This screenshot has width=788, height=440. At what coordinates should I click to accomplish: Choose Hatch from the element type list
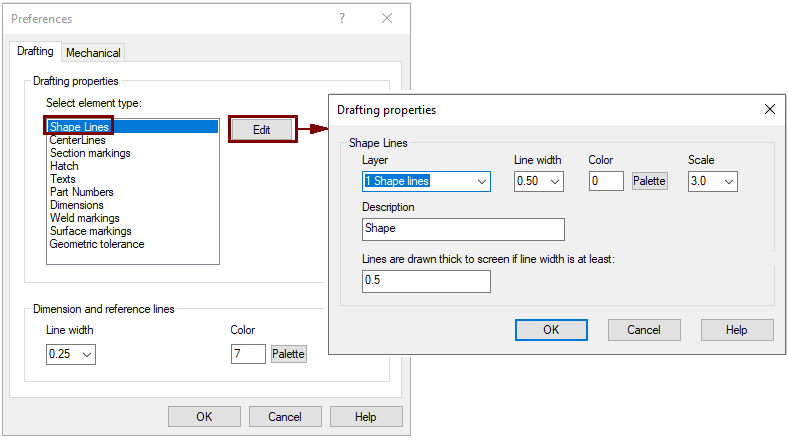(64, 167)
